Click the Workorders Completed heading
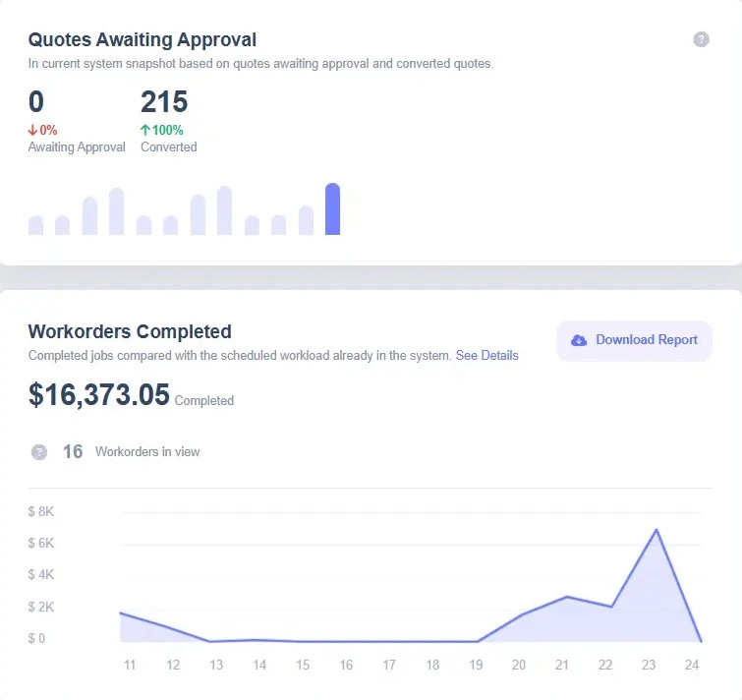The image size is (742, 700). pyautogui.click(x=130, y=331)
